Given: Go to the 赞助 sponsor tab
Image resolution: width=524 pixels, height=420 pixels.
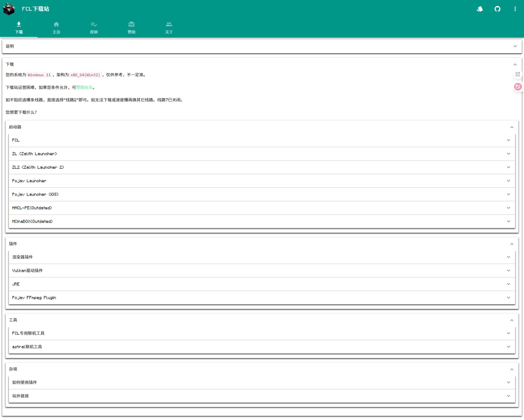Looking at the screenshot, I should pyautogui.click(x=131, y=28).
